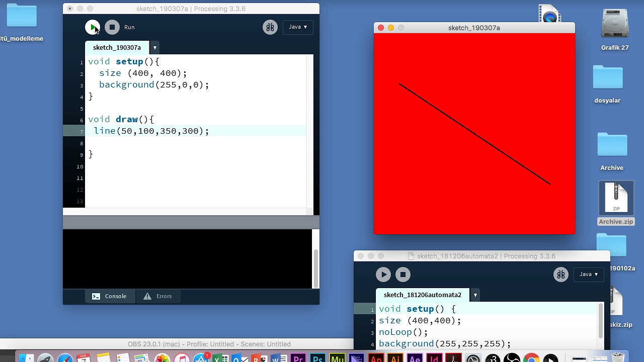Screen dimensions: 644x362
Task: Click black console output area
Action: (x=187, y=259)
